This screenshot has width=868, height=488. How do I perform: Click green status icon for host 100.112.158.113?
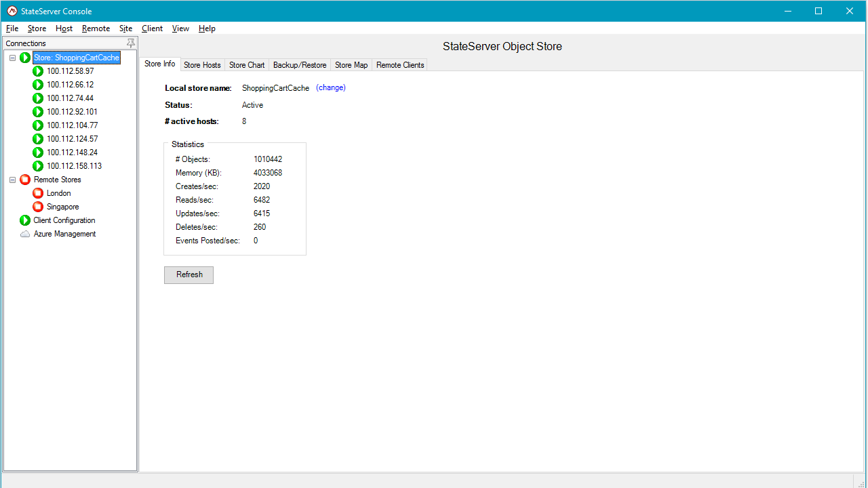tap(38, 166)
